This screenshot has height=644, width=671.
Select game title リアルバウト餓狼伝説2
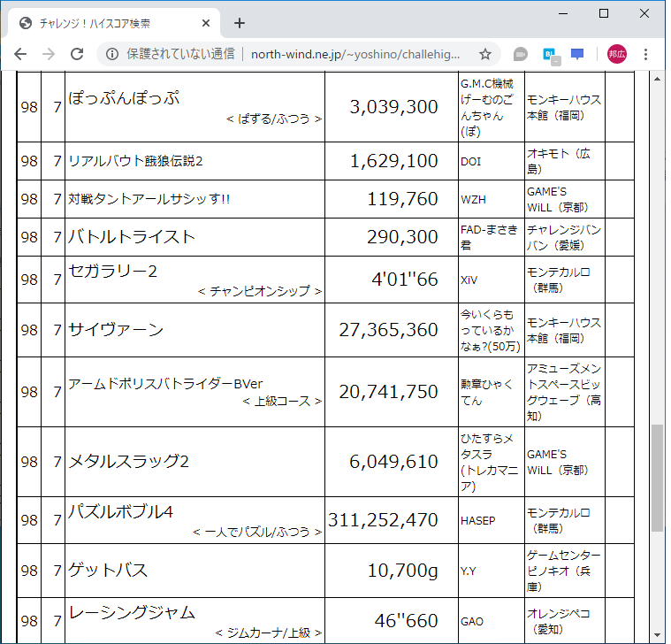click(135, 161)
